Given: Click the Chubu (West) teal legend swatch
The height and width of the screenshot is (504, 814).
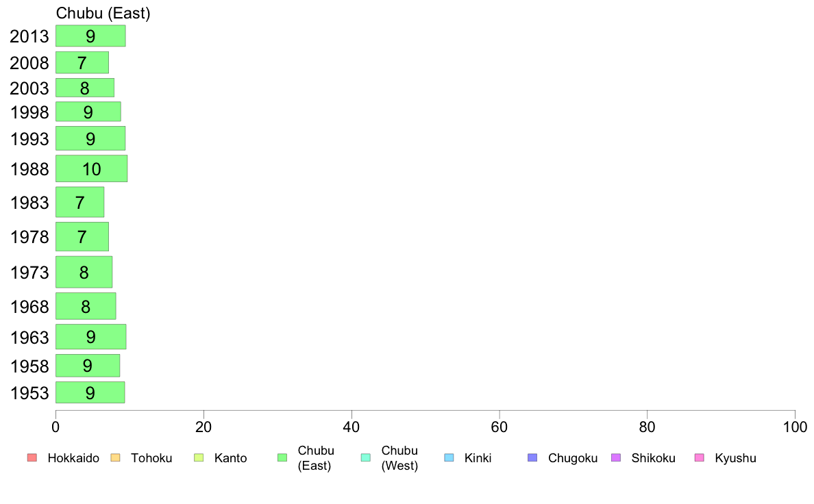Looking at the screenshot, I should pyautogui.click(x=365, y=458).
